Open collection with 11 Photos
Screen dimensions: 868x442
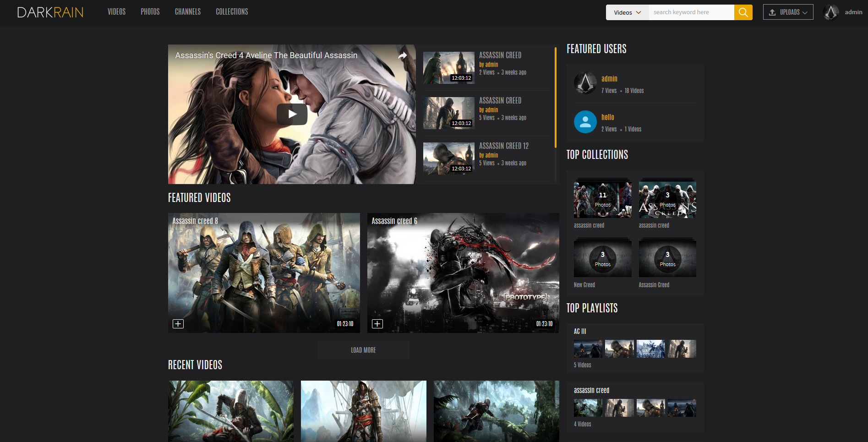603,198
